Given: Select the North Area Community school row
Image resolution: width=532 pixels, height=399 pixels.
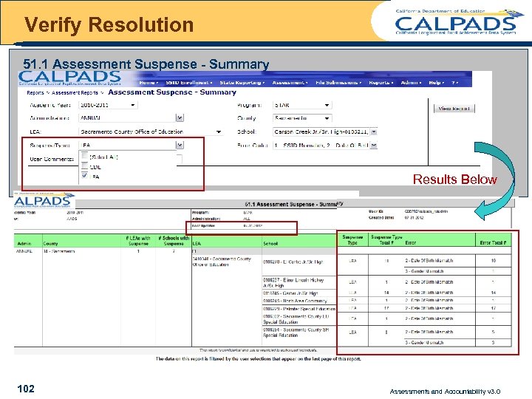Looking at the screenshot, I should 295,301.
